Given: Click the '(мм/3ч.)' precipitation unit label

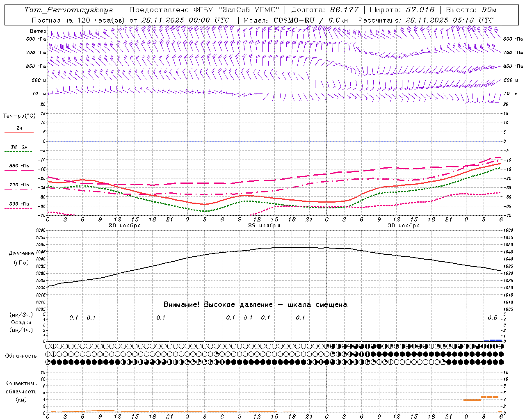Looking at the screenshot, I should (21, 315).
